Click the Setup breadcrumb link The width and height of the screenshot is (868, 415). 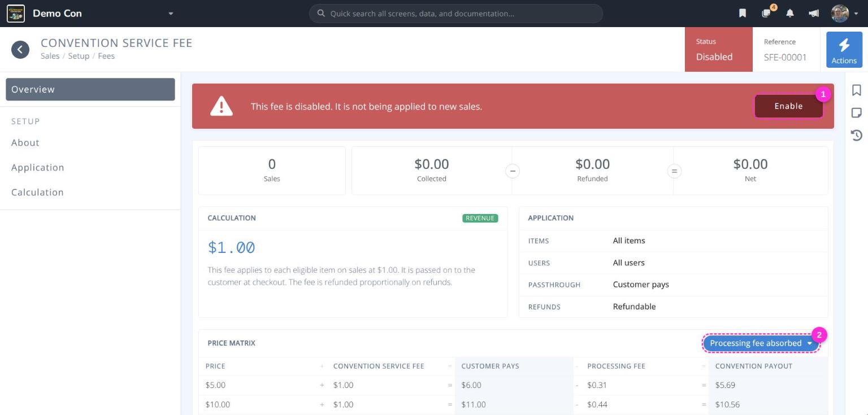click(x=79, y=56)
